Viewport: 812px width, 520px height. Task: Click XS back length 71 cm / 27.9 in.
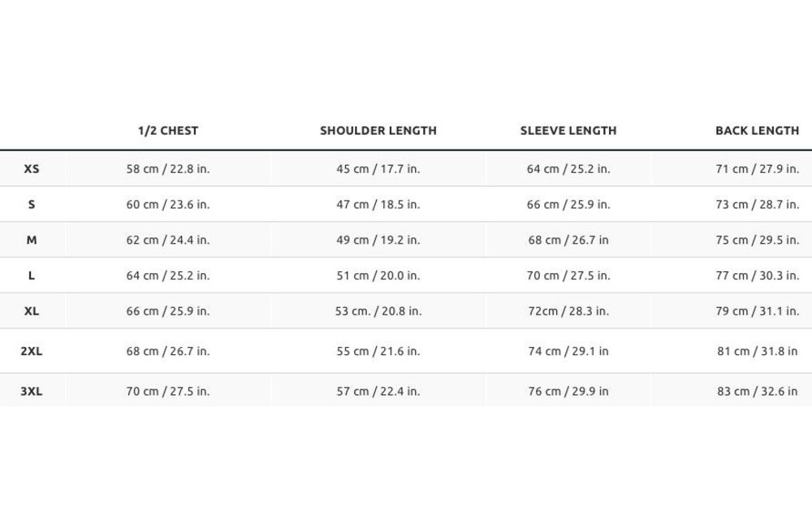[757, 169]
